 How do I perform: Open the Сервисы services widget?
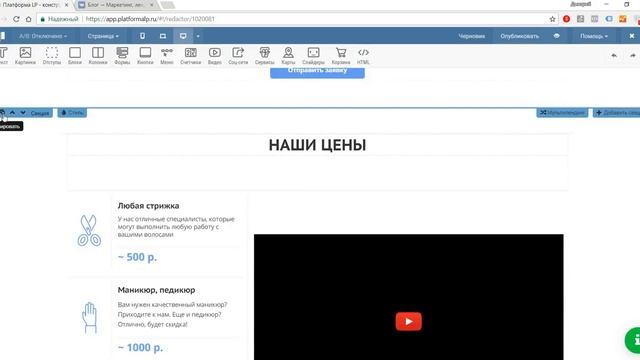[264, 56]
